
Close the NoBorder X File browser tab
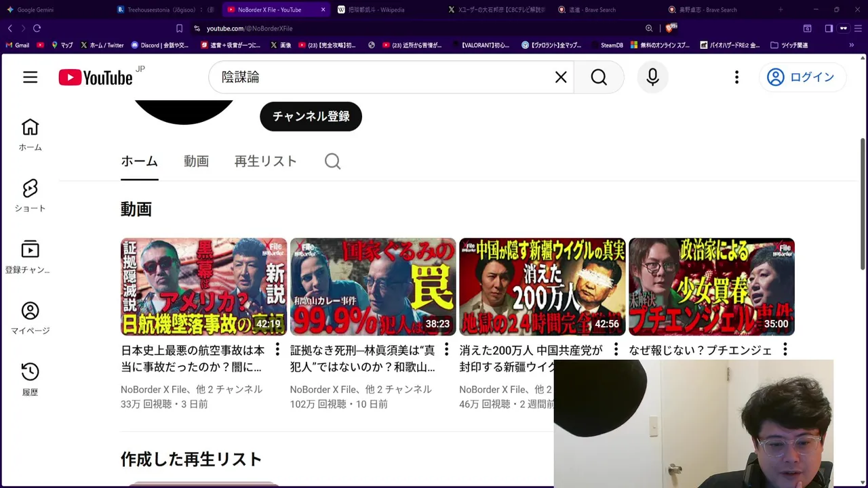[x=323, y=9]
